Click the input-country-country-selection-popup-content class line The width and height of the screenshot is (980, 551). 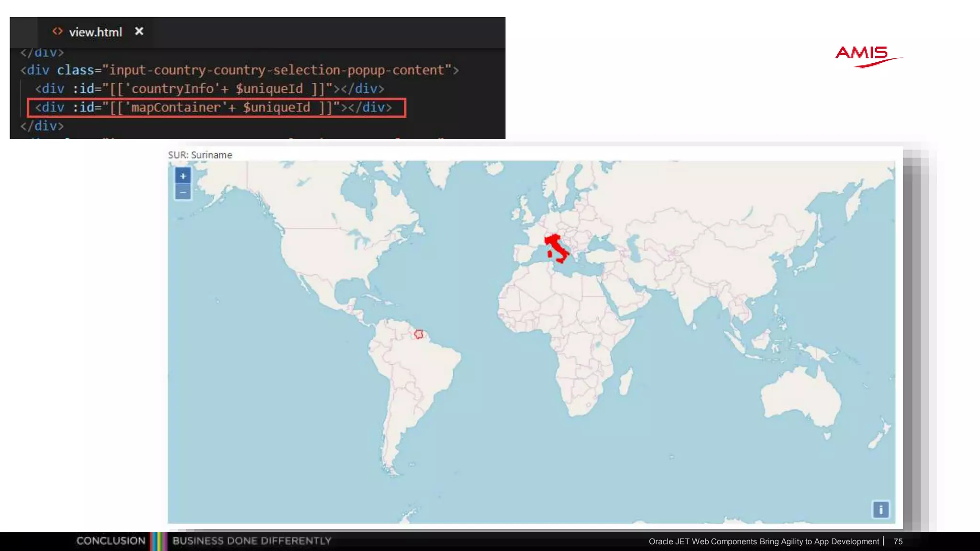click(239, 70)
